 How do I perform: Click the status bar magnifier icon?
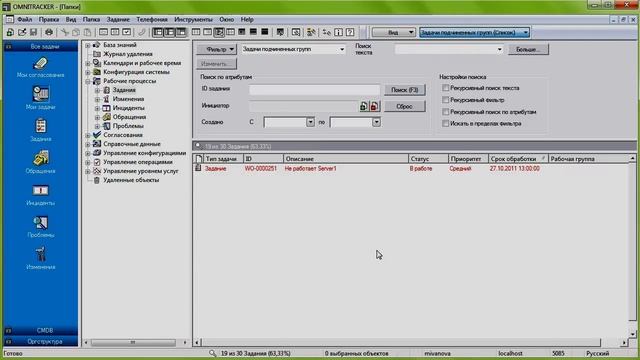212,353
